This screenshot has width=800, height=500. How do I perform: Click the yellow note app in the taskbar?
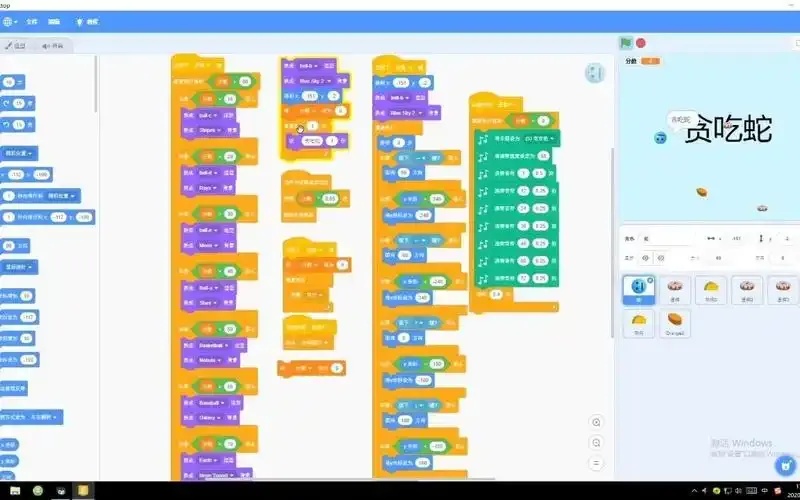pyautogui.click(x=83, y=491)
